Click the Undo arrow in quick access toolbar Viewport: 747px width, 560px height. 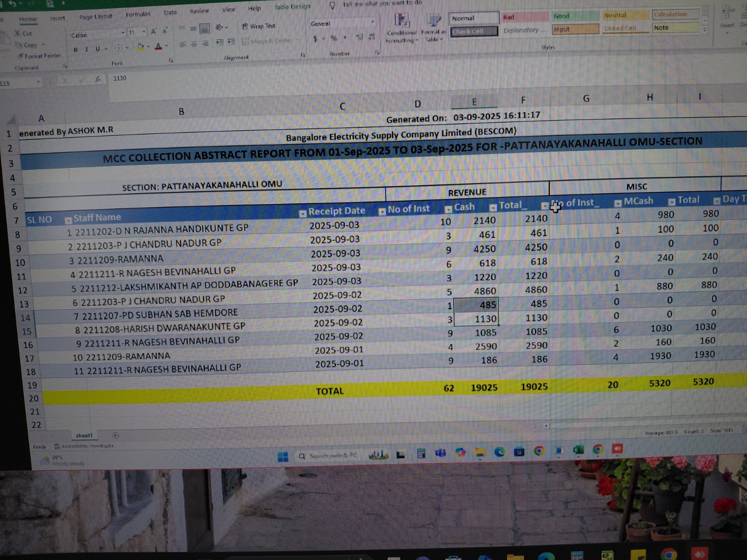tap(13, 4)
